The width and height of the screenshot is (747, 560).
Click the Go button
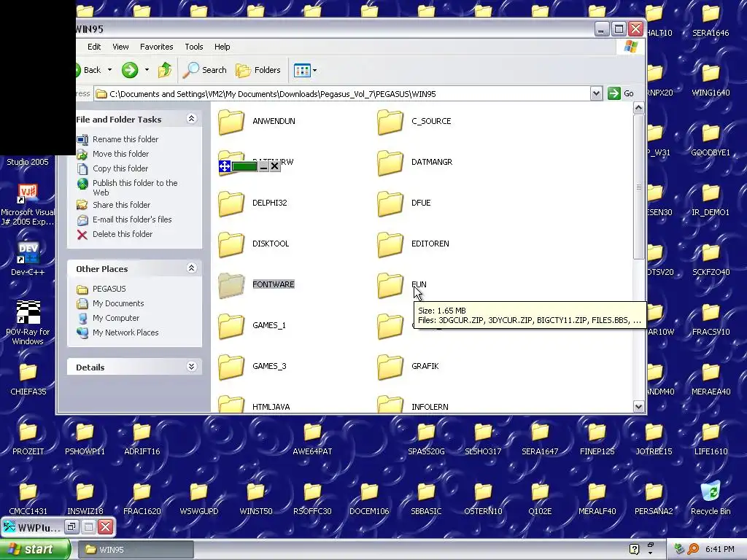pos(622,94)
